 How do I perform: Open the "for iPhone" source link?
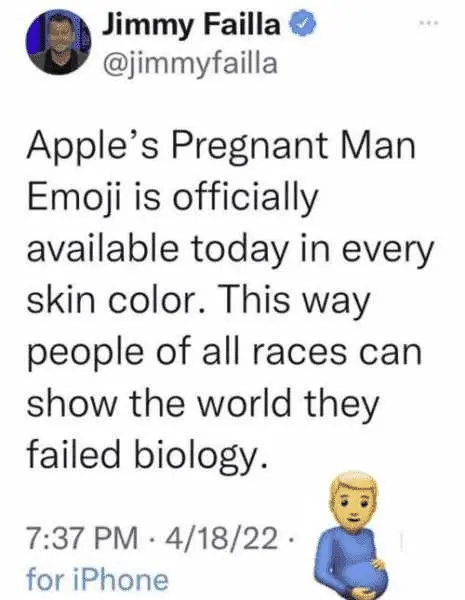tap(97, 580)
